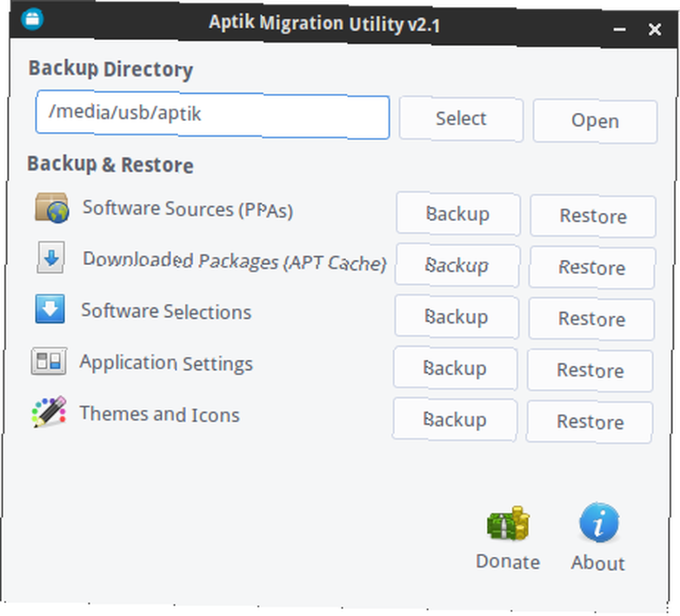This screenshot has width=680, height=616.
Task: Click the Donate money icon
Action: point(508,524)
